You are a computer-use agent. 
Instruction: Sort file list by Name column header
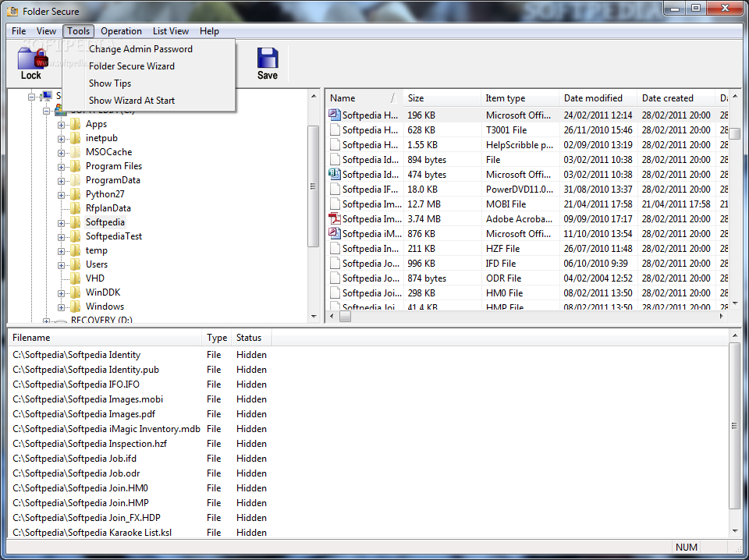point(364,97)
